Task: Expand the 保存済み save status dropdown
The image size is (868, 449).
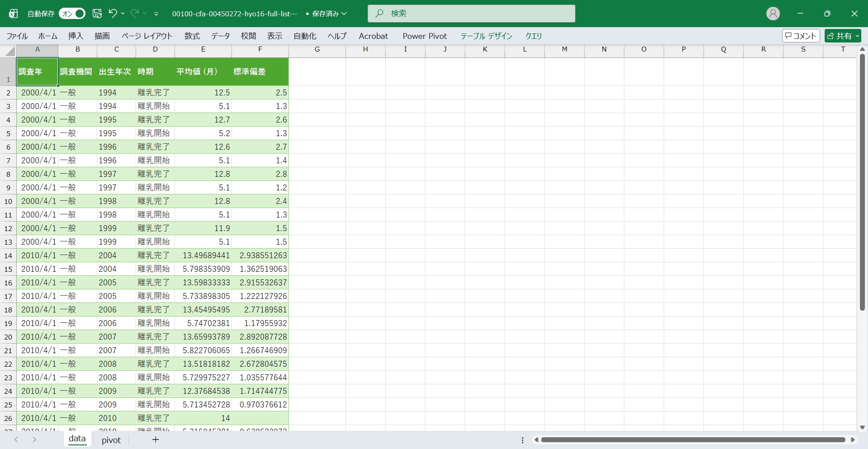Action: [x=344, y=14]
